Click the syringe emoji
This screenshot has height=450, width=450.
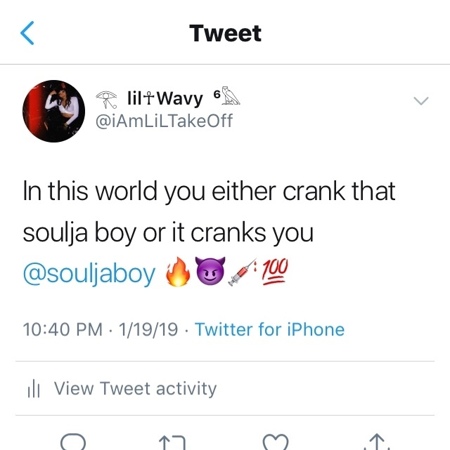[242, 273]
